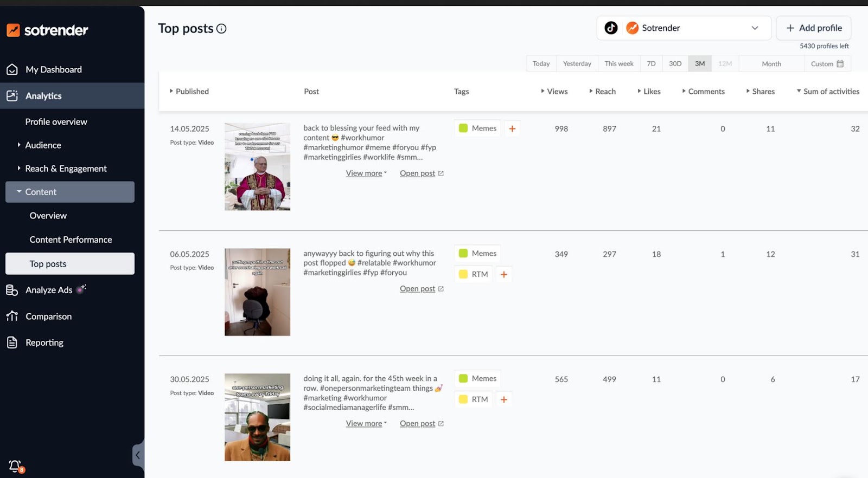The height and width of the screenshot is (478, 868).
Task: Click the Sotrender logo
Action: tap(47, 30)
